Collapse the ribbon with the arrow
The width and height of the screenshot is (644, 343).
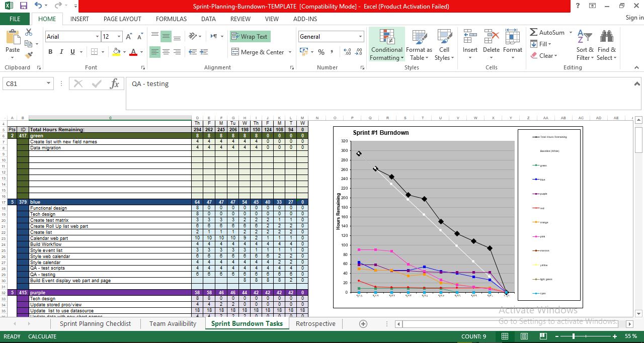pos(636,67)
